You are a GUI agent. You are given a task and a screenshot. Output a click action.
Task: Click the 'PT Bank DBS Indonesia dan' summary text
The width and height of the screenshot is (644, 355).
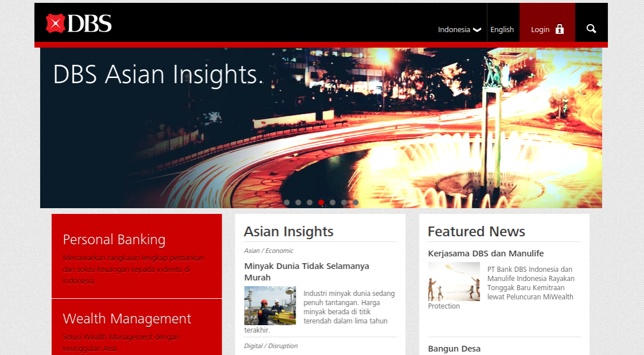point(530,269)
